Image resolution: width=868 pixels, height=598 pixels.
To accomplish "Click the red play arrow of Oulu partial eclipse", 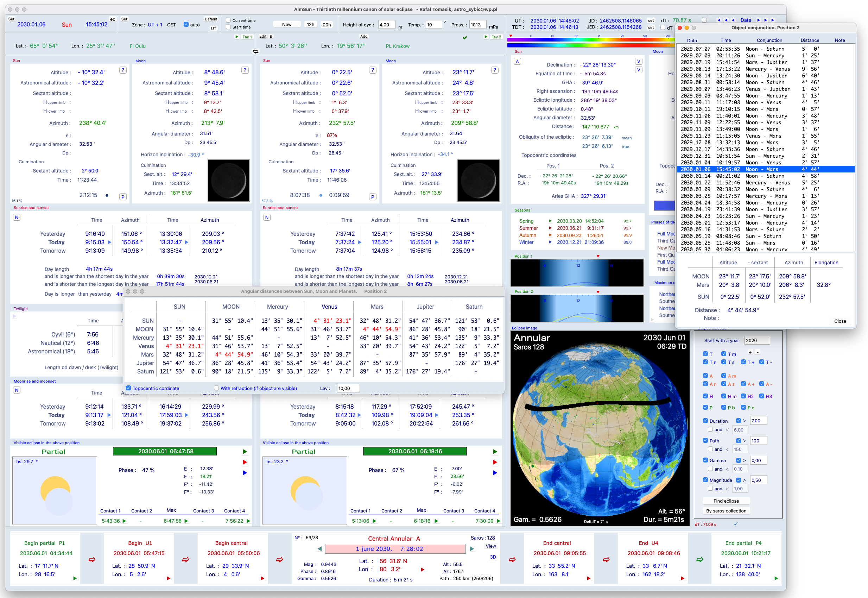I will pyautogui.click(x=245, y=462).
